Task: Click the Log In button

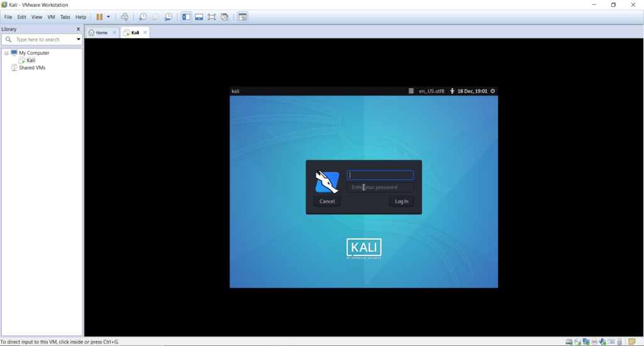Action: click(401, 201)
